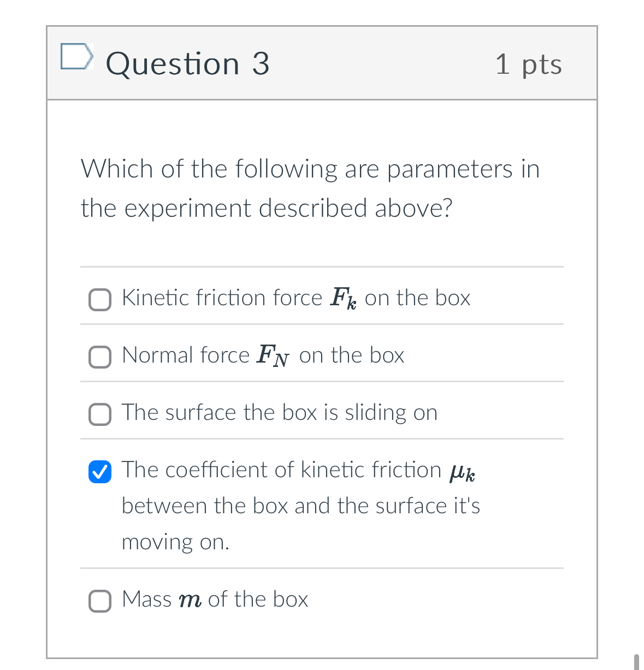644x670 pixels.
Task: Click the page scrollbar thumb
Action: [x=636, y=661]
